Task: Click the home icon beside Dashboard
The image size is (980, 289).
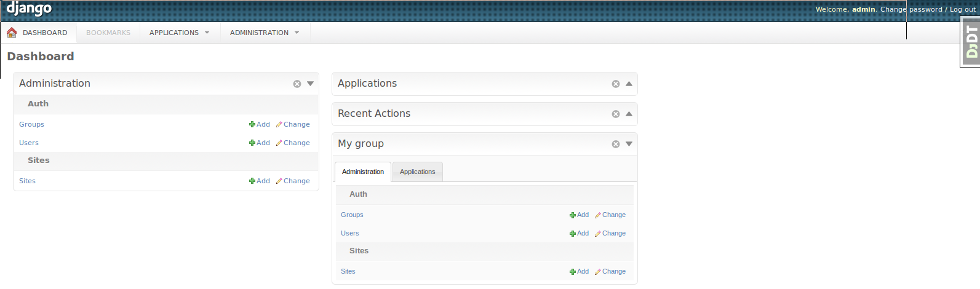Action: point(12,33)
